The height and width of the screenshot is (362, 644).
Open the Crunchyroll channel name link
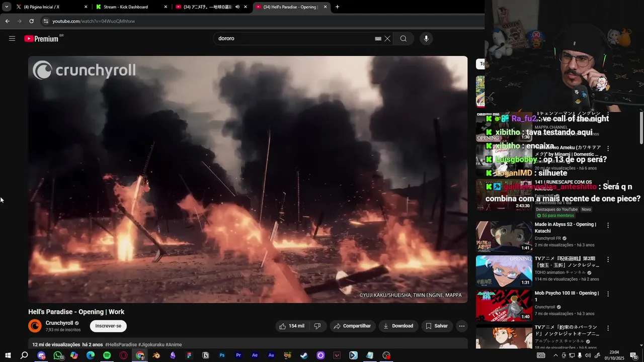click(x=59, y=323)
